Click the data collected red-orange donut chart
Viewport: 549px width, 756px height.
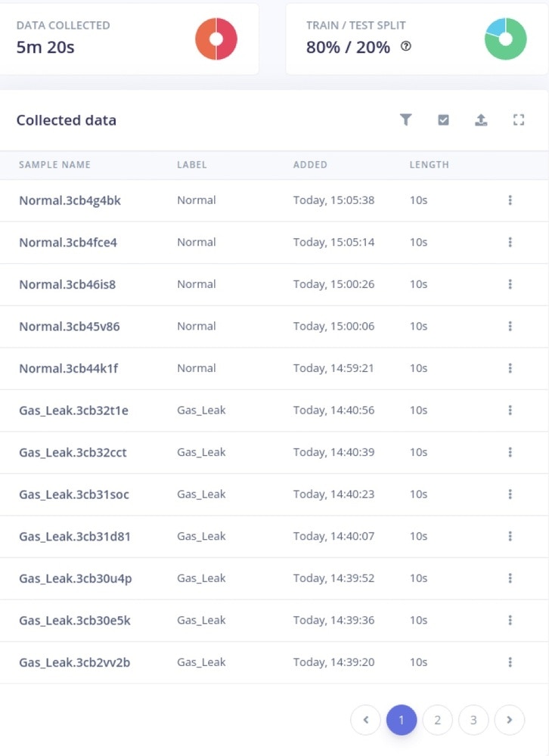click(216, 39)
